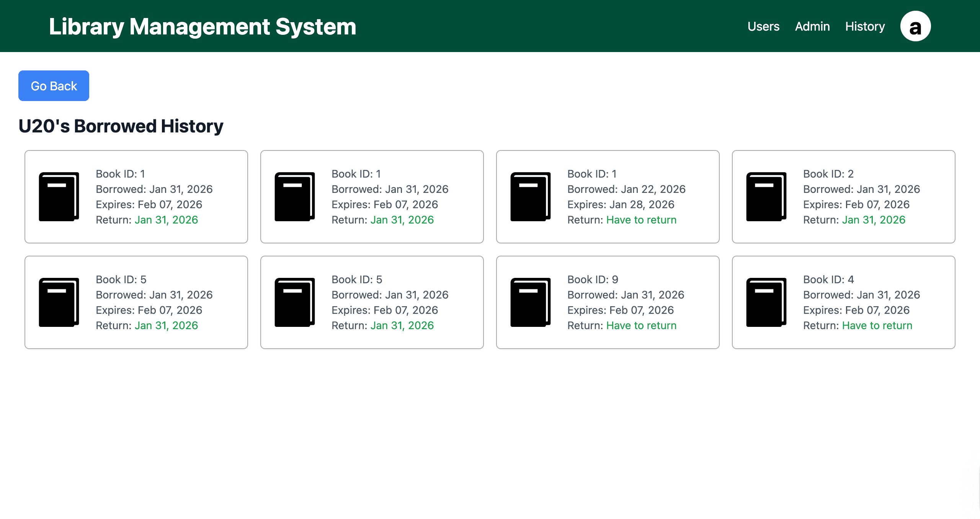Click 'Have to return' on the Book ID 9 card
Screen dimensions: 980x519
(x=641, y=325)
